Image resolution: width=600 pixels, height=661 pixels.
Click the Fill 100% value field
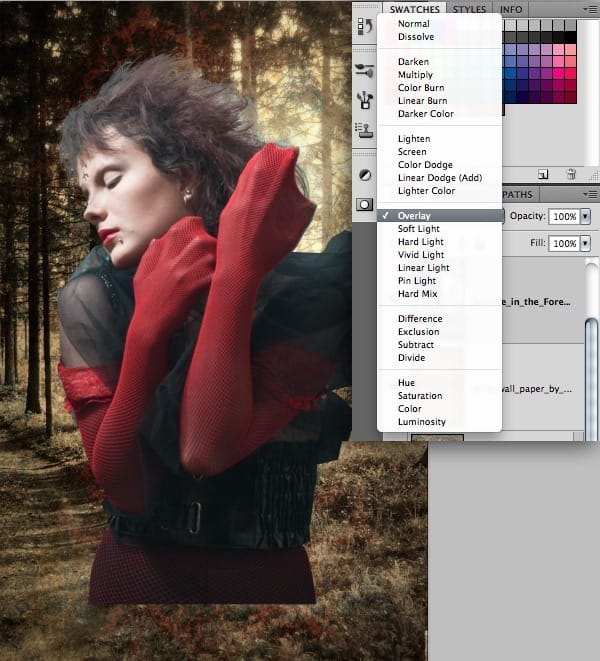564,243
